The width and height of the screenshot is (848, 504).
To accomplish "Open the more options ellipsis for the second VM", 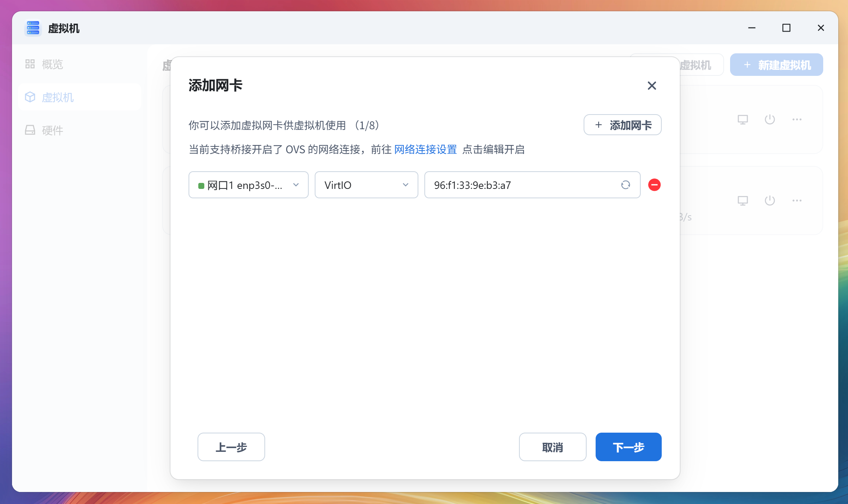I will [x=797, y=201].
